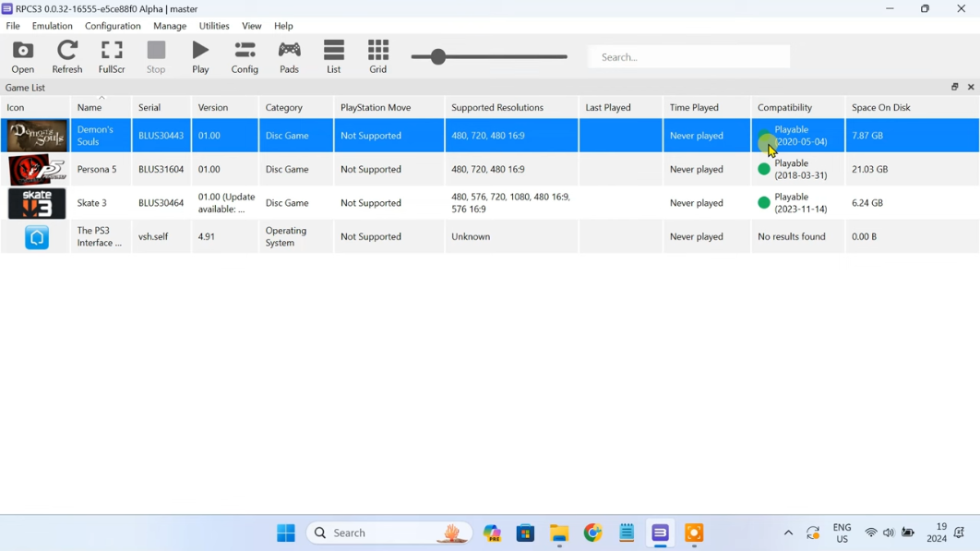Viewport: 980px width, 551px height.
Task: Open a game with the Open icon
Action: (x=22, y=57)
